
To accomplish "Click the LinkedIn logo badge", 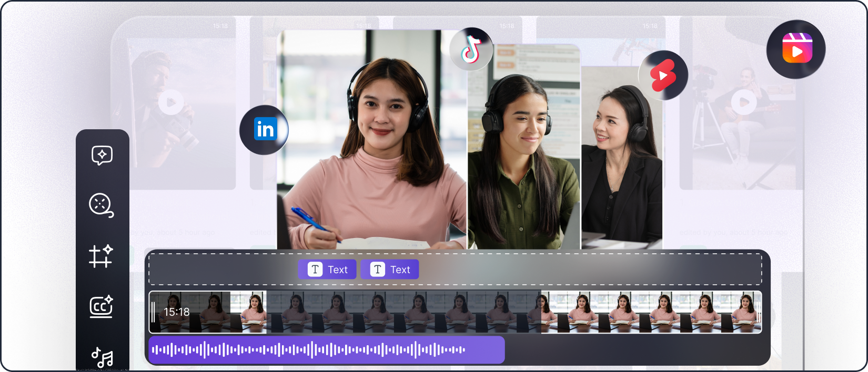I will tap(264, 130).
